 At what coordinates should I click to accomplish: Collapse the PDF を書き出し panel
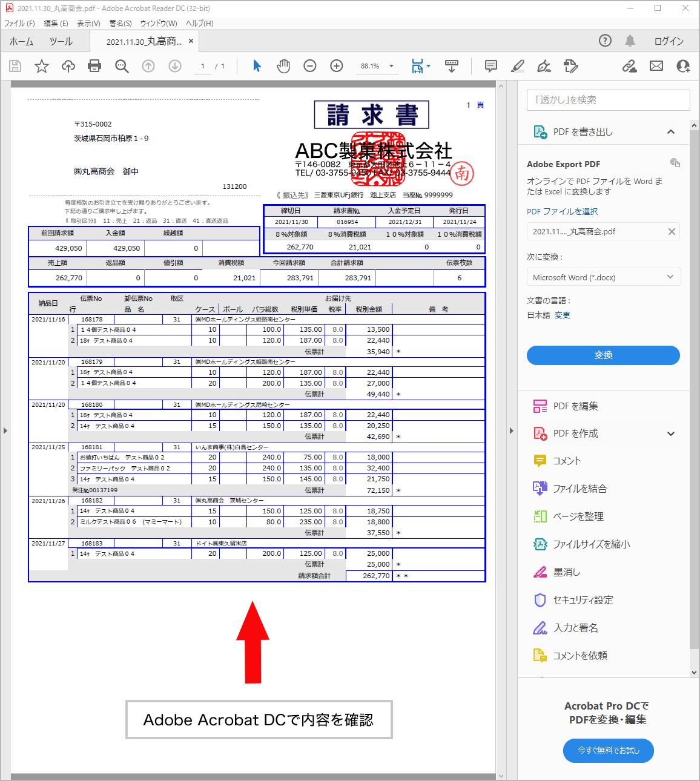[x=671, y=132]
